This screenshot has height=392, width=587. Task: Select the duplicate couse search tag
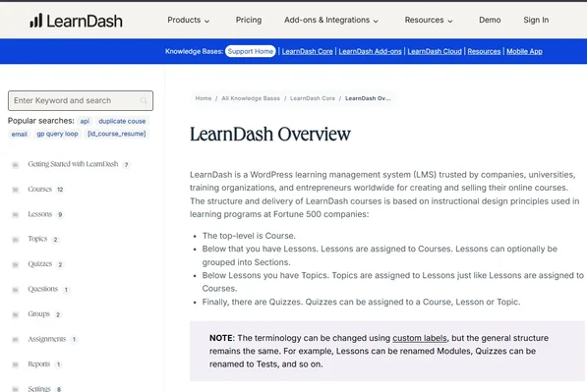pos(122,121)
